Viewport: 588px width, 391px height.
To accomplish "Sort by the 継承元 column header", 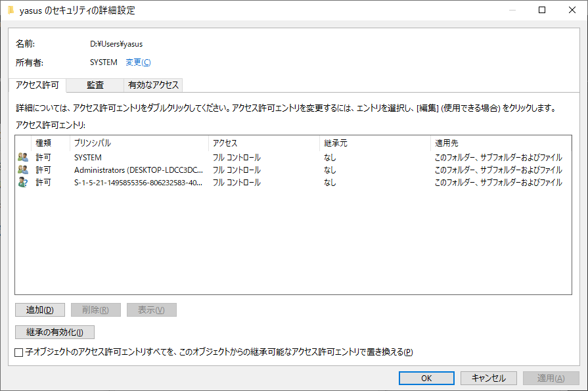I will tap(375, 143).
